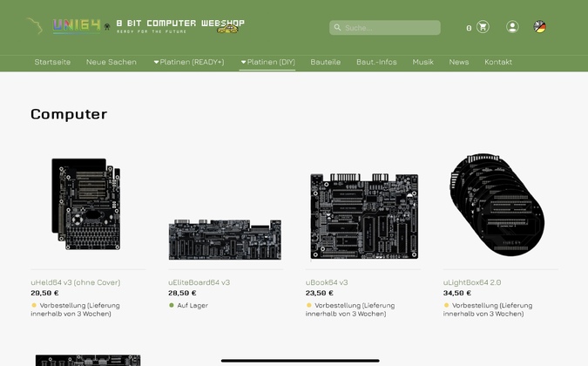
Task: Open the Bauteile menu item
Action: click(x=326, y=62)
